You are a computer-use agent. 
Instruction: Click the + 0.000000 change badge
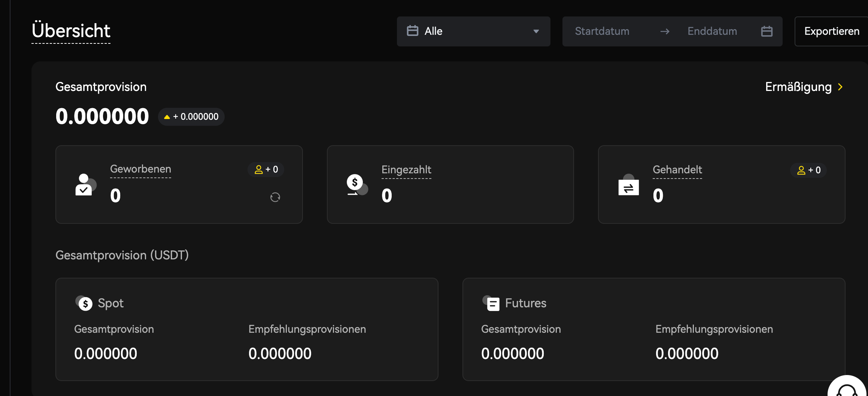pyautogui.click(x=191, y=117)
